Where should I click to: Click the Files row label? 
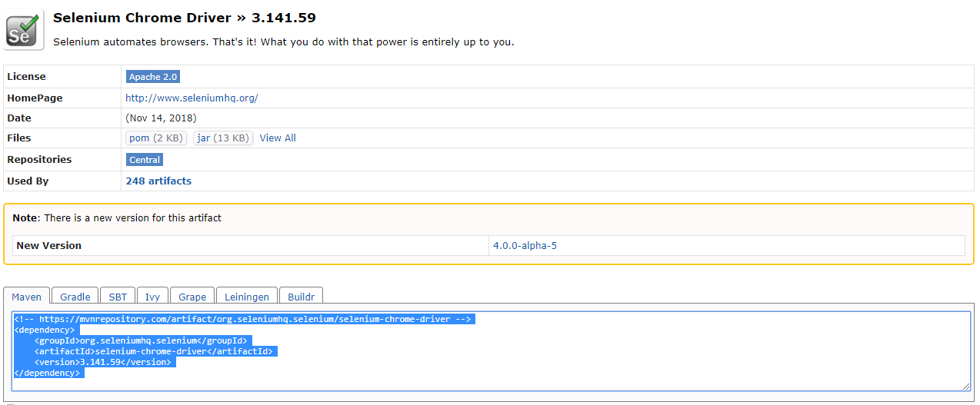click(19, 138)
